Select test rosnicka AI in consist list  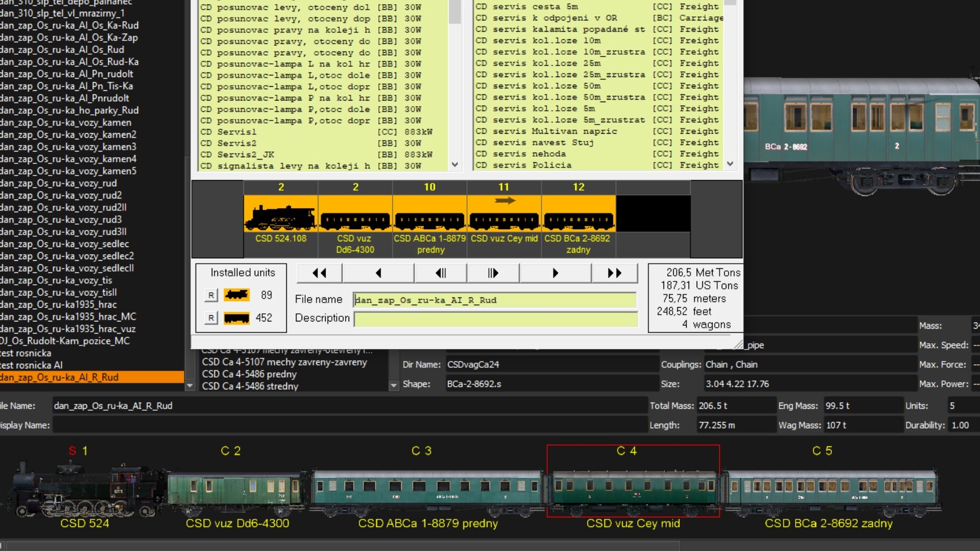[x=32, y=365]
